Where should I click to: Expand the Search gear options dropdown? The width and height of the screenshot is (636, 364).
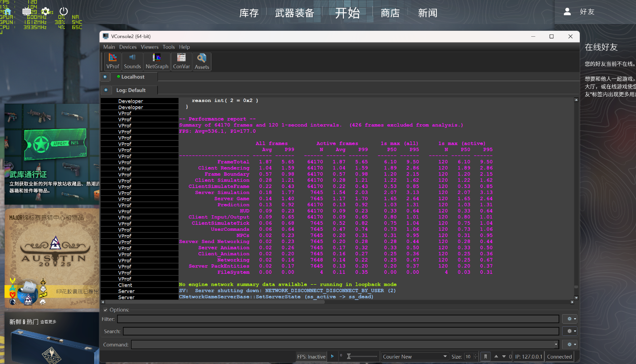(569, 332)
